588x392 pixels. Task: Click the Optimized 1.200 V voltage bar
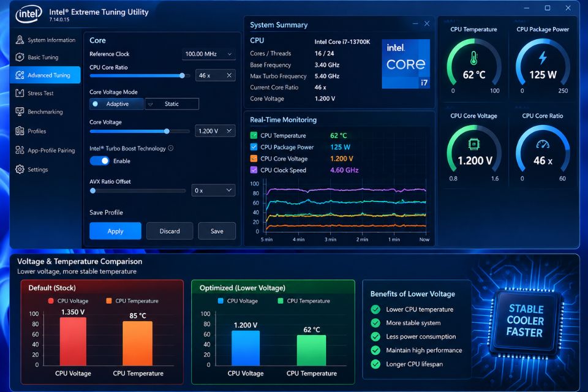click(246, 348)
